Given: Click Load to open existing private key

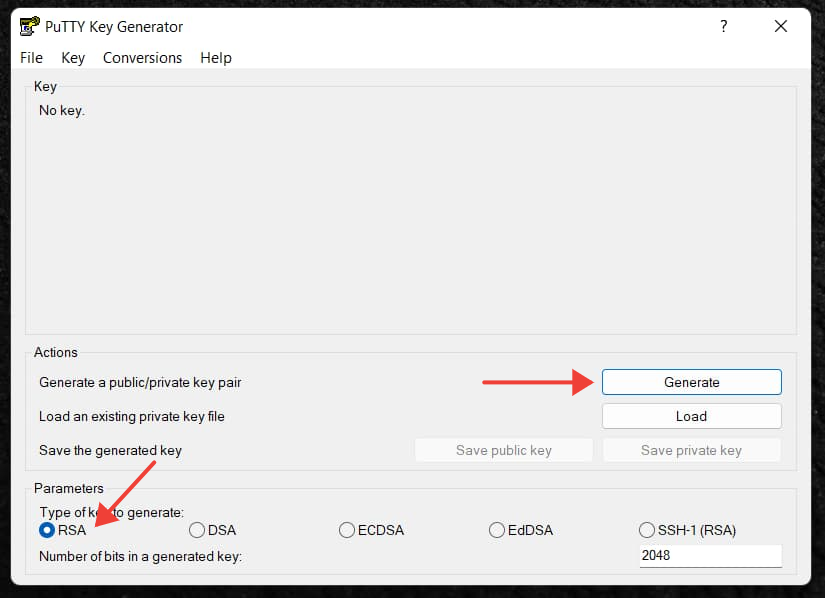Looking at the screenshot, I should pyautogui.click(x=691, y=416).
